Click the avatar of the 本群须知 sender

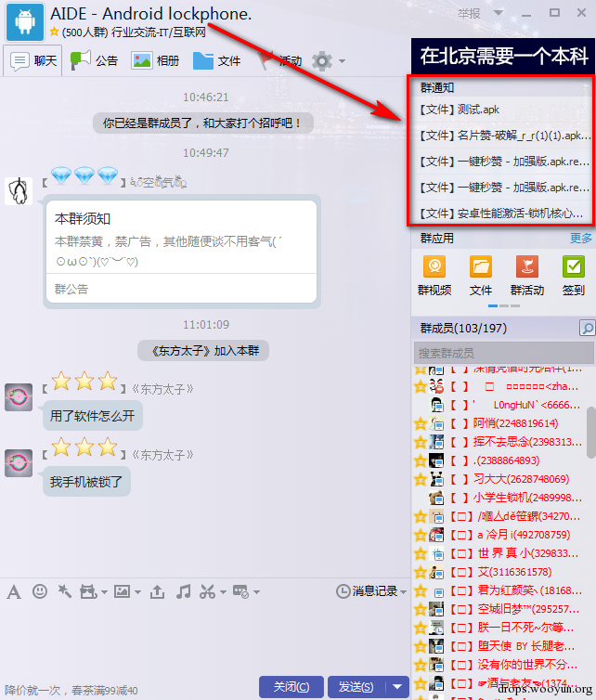pyautogui.click(x=19, y=191)
